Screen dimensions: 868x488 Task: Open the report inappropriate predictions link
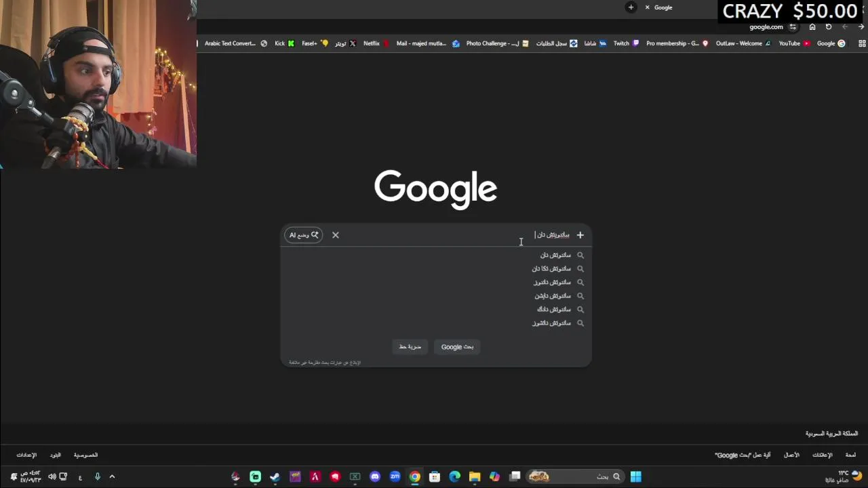[x=325, y=363]
